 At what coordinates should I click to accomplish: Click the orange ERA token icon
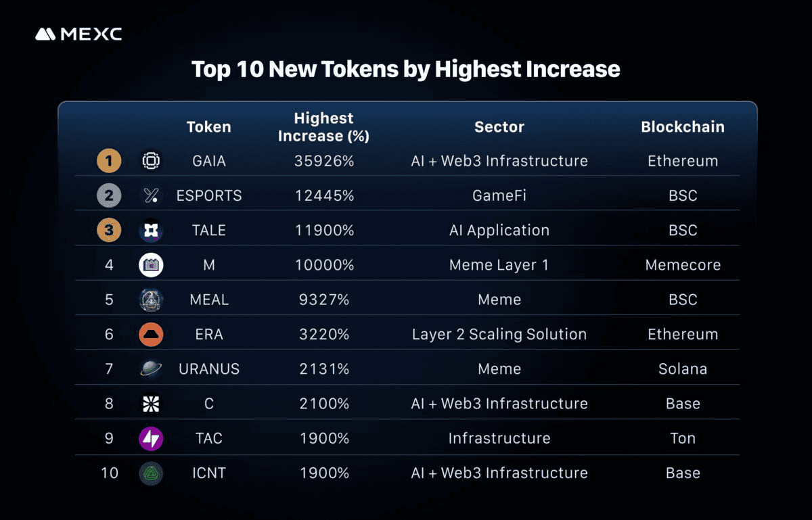[151, 334]
